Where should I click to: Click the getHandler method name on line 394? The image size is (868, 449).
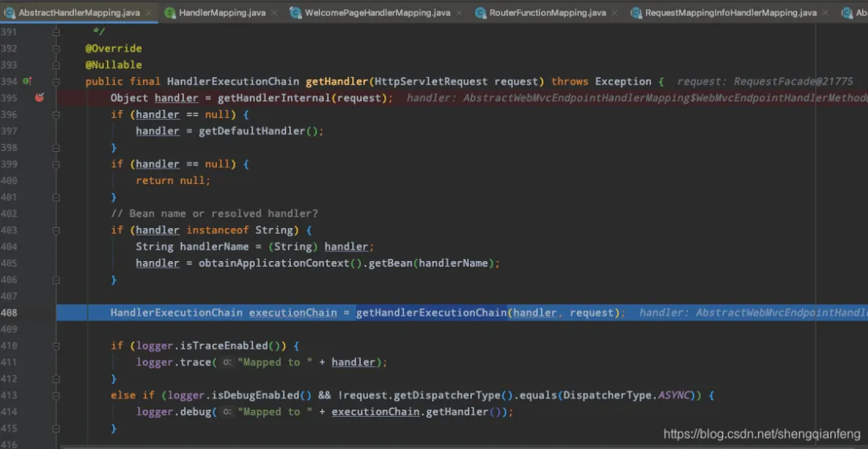(x=337, y=82)
